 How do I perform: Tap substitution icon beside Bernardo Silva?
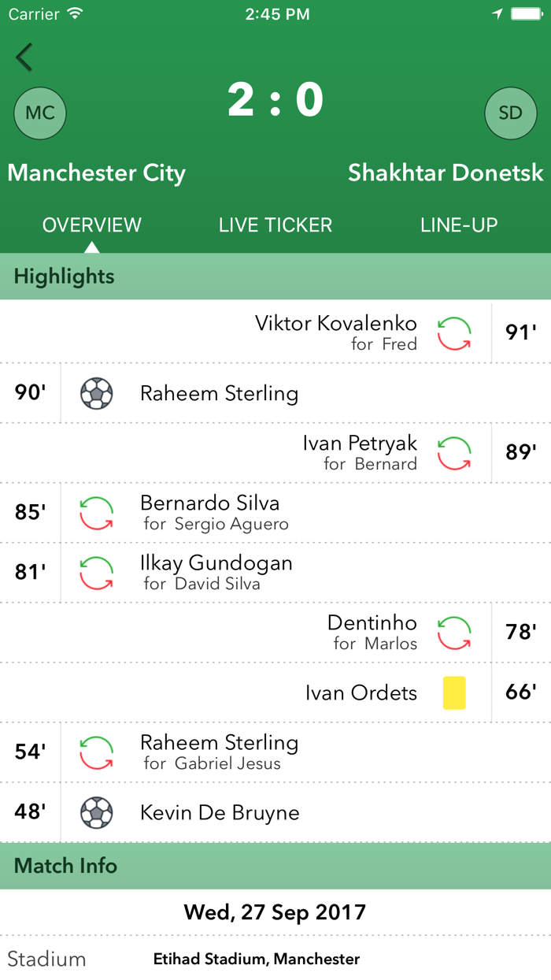click(97, 513)
